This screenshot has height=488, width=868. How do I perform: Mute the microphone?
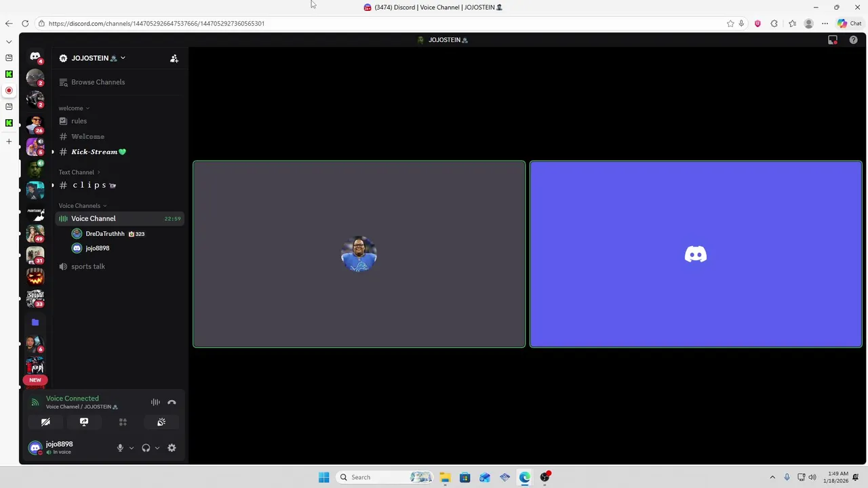120,448
